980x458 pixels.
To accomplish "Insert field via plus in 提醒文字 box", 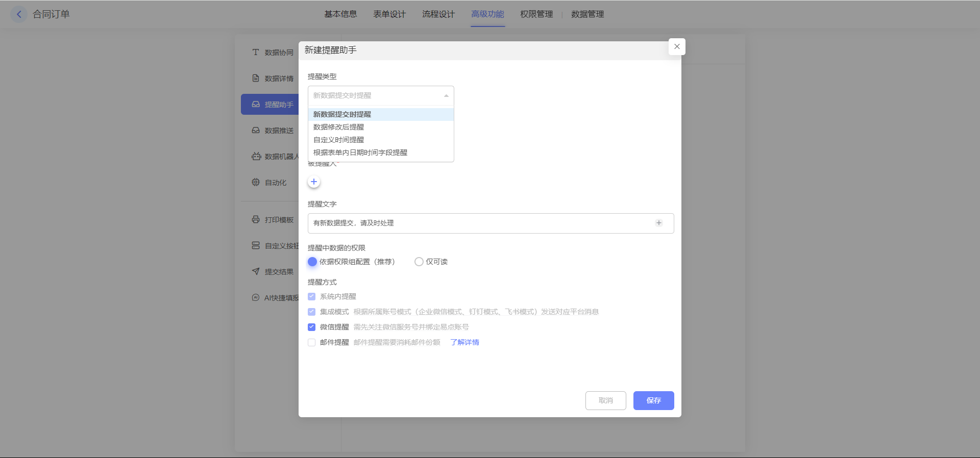I will (659, 223).
